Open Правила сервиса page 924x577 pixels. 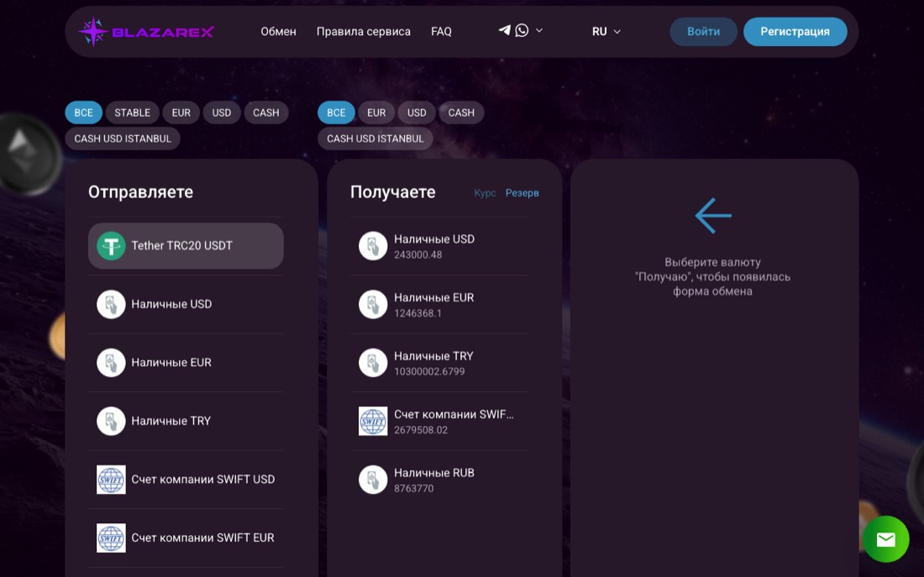pos(364,31)
